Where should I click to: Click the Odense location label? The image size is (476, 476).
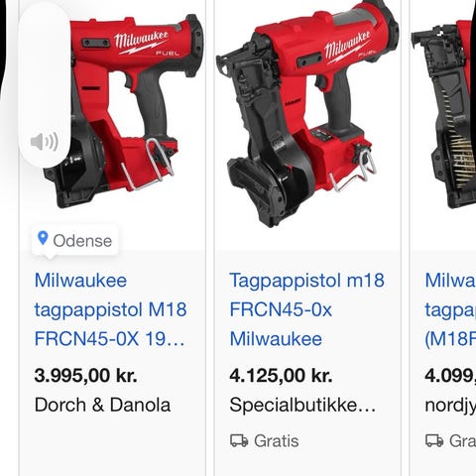click(x=82, y=241)
